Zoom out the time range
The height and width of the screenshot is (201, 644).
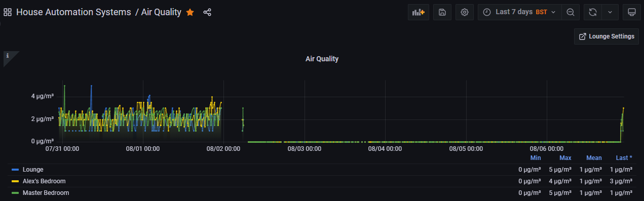pos(571,12)
